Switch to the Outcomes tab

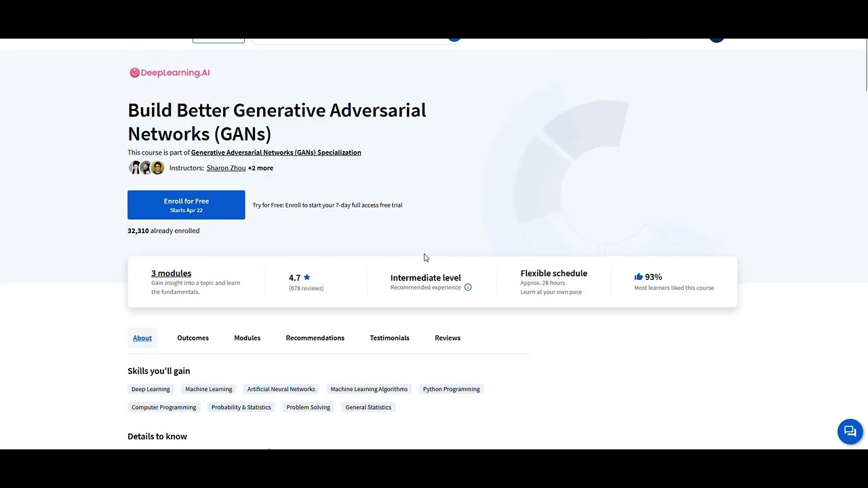pyautogui.click(x=193, y=338)
